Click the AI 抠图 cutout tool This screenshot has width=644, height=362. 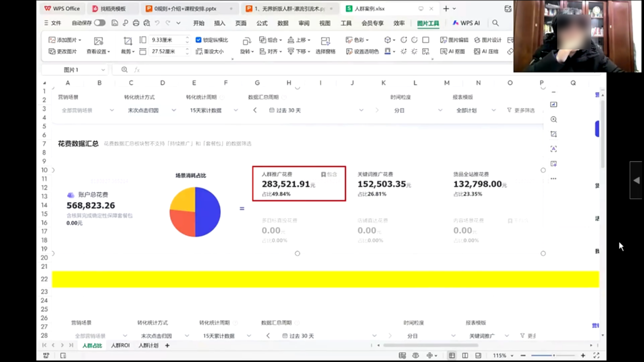(x=452, y=51)
